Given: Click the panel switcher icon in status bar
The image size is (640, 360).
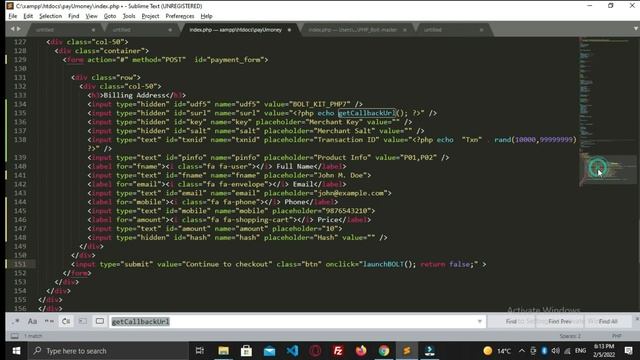Looking at the screenshot, I should click(14, 336).
